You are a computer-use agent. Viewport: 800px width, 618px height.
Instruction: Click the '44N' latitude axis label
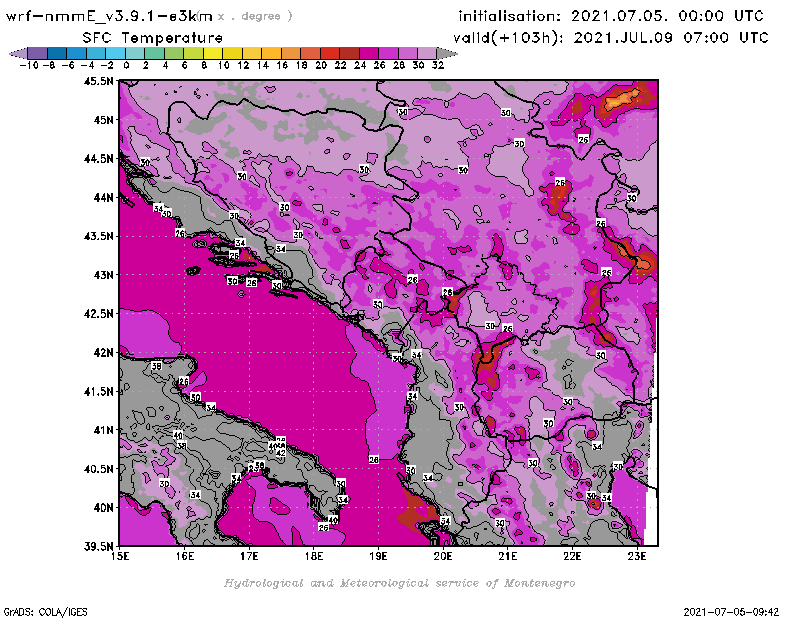coord(103,197)
